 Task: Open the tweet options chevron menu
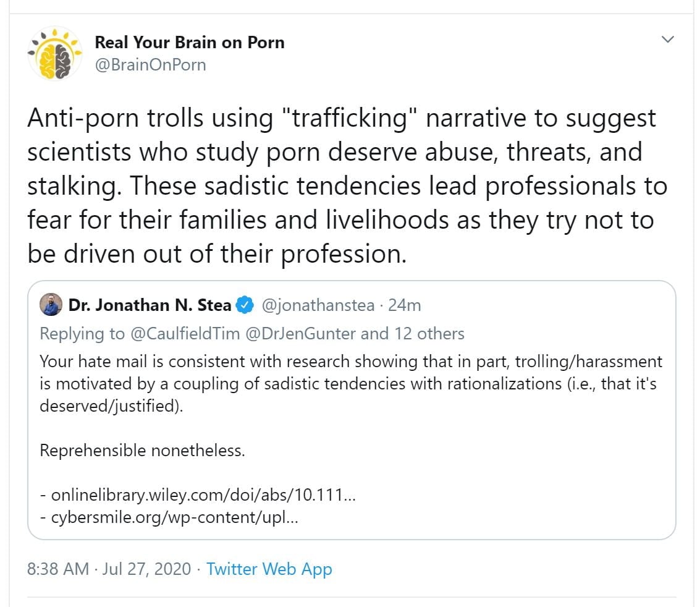(667, 40)
